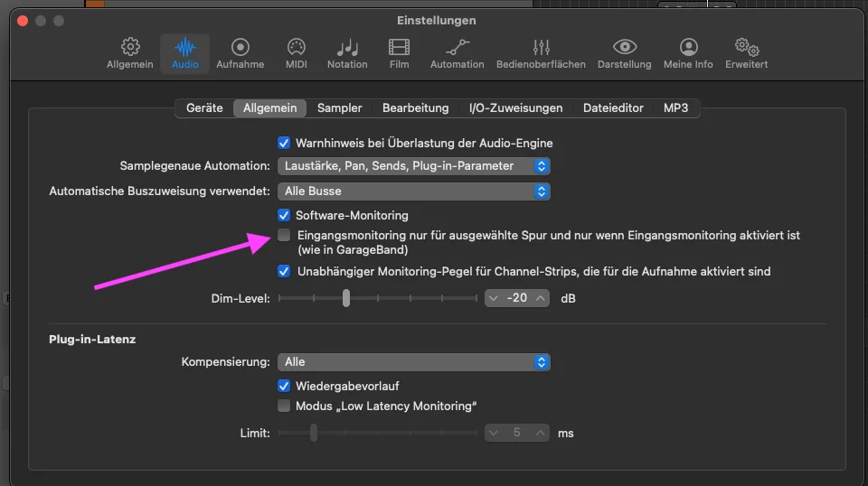Decrease the Limit ms value
The image size is (868, 486).
tap(494, 433)
